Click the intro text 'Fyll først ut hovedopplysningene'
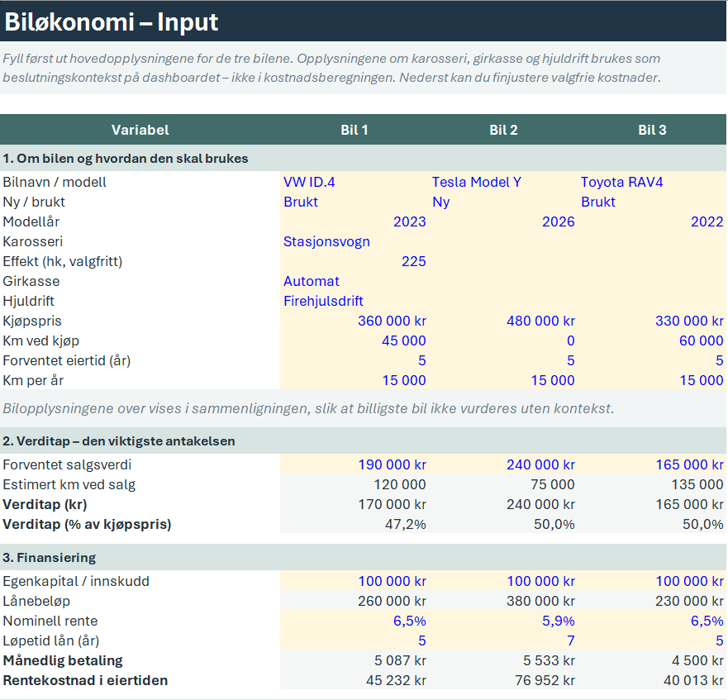728x700 pixels. tap(331, 68)
